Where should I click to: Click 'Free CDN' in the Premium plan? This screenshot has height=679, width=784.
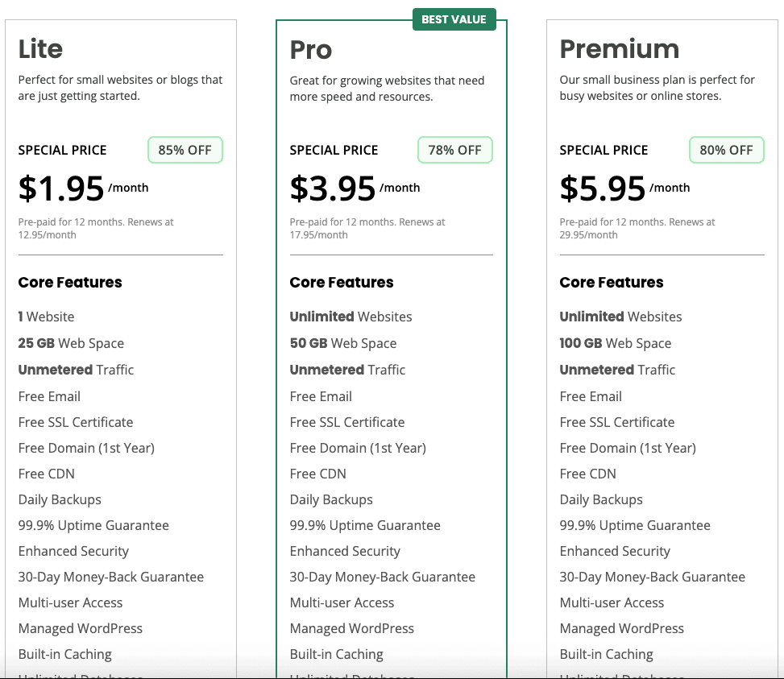click(588, 474)
